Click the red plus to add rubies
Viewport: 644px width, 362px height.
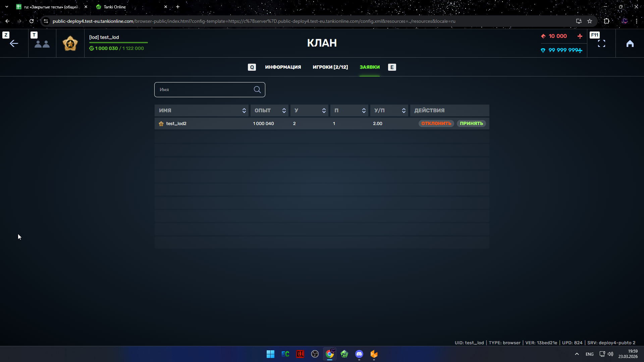pyautogui.click(x=580, y=36)
